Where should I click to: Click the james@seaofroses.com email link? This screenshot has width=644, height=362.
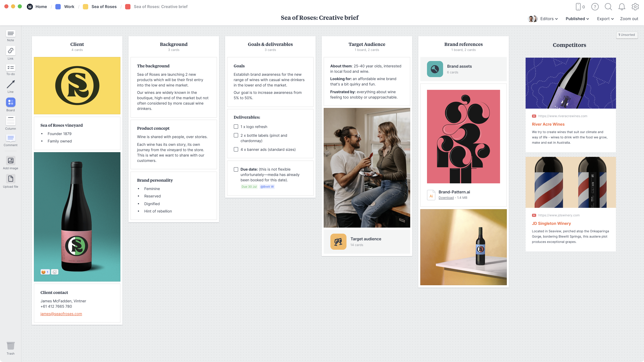(x=61, y=314)
